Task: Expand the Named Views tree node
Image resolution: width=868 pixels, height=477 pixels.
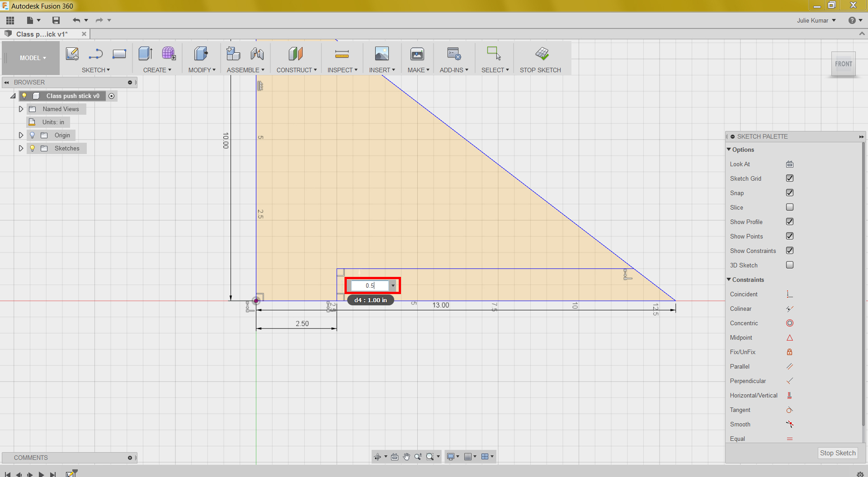Action: click(21, 109)
